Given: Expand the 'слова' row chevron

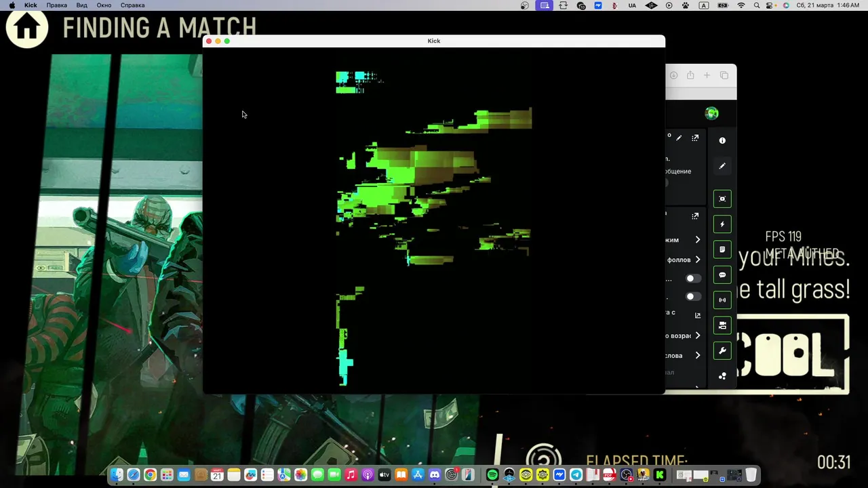Looking at the screenshot, I should click(x=697, y=355).
